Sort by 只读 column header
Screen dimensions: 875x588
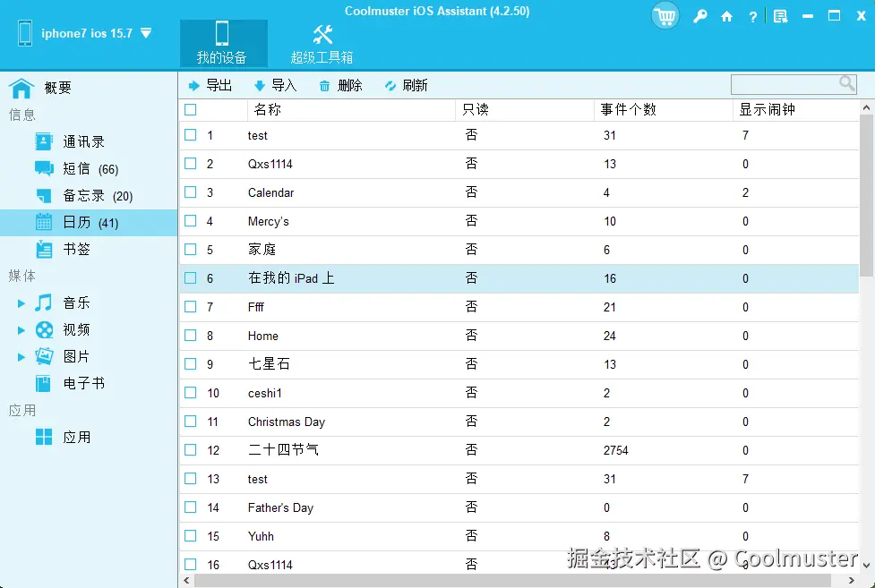(525, 109)
